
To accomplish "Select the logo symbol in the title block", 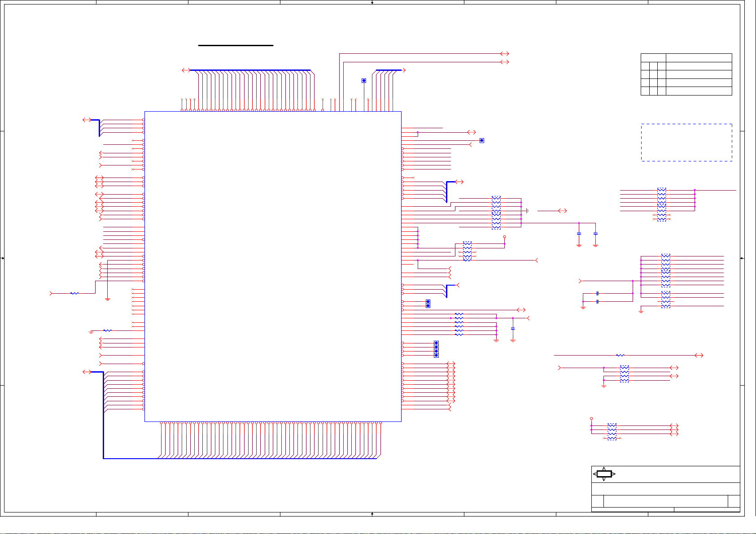I will tap(604, 474).
